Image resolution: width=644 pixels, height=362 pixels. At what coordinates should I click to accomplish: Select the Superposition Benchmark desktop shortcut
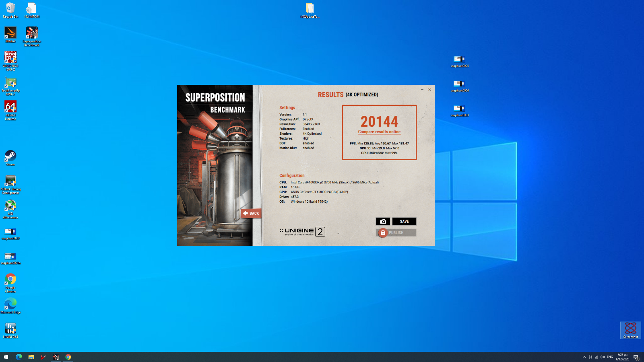pos(32,37)
